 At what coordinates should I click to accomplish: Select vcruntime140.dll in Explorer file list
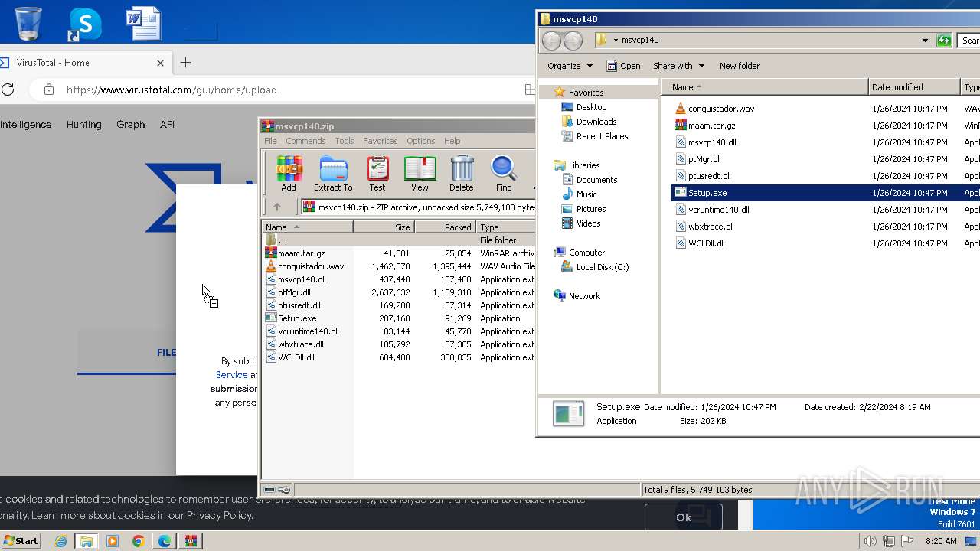pos(718,210)
